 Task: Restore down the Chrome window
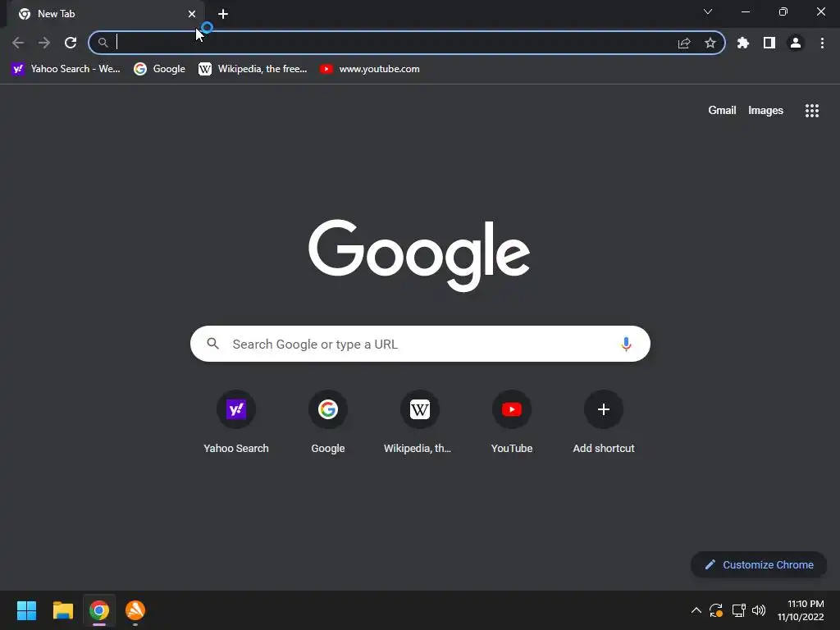783,11
